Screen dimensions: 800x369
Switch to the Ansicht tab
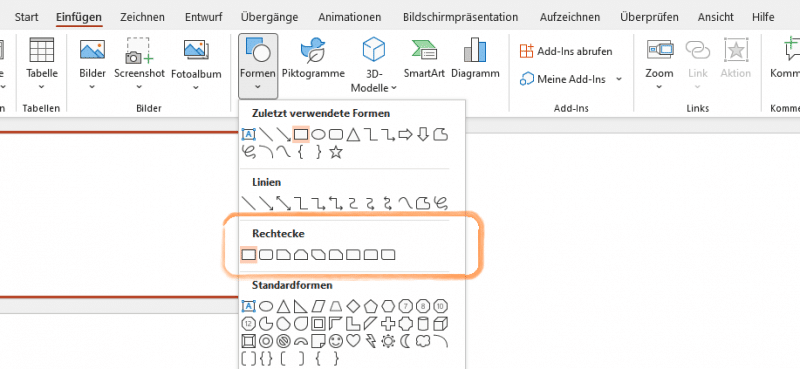pyautogui.click(x=715, y=17)
